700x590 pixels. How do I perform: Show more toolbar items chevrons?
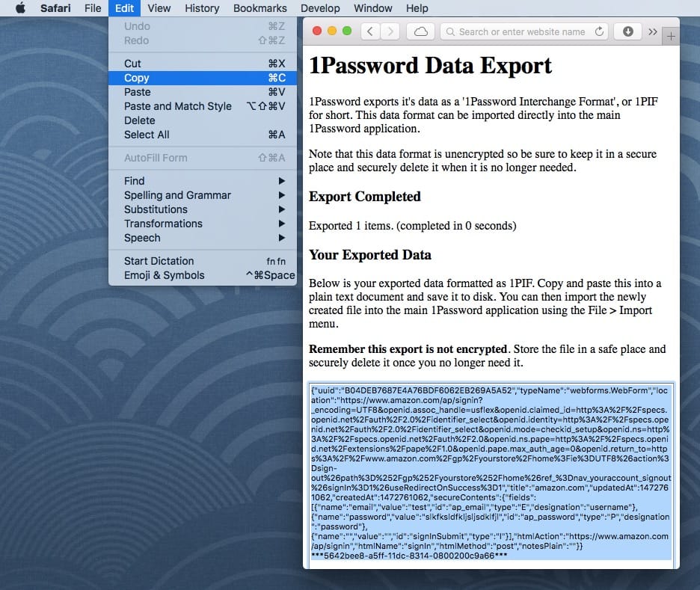[653, 31]
